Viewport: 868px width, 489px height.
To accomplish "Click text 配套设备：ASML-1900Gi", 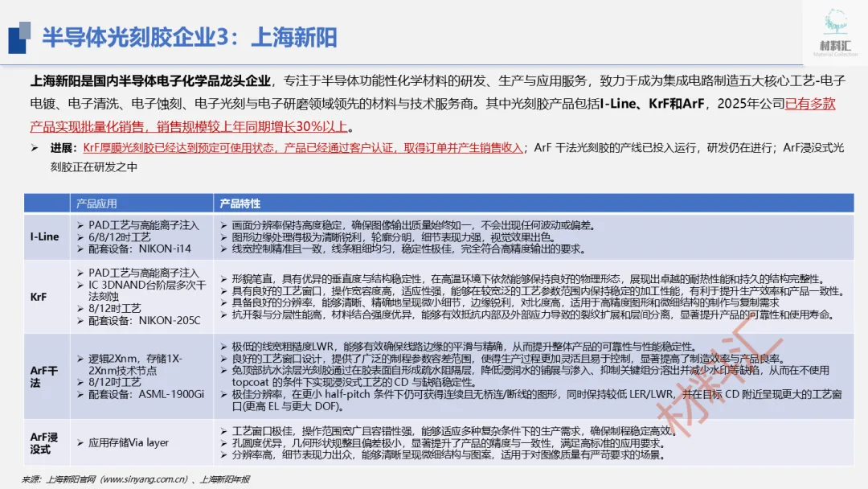I will (146, 394).
